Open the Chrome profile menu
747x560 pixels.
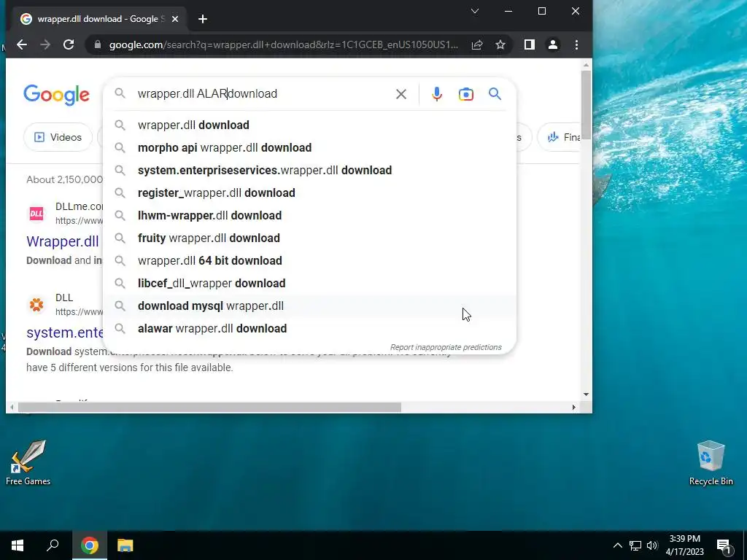(x=553, y=44)
